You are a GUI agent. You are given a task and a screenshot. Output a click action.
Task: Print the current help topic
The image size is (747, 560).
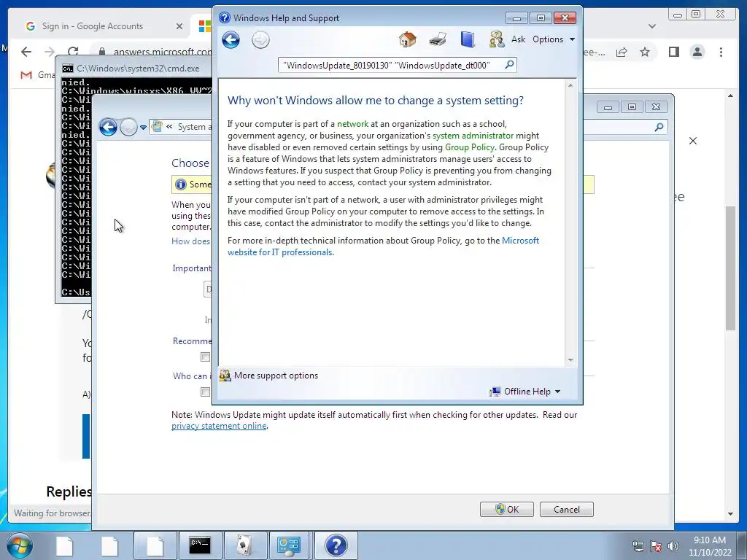[x=438, y=39]
